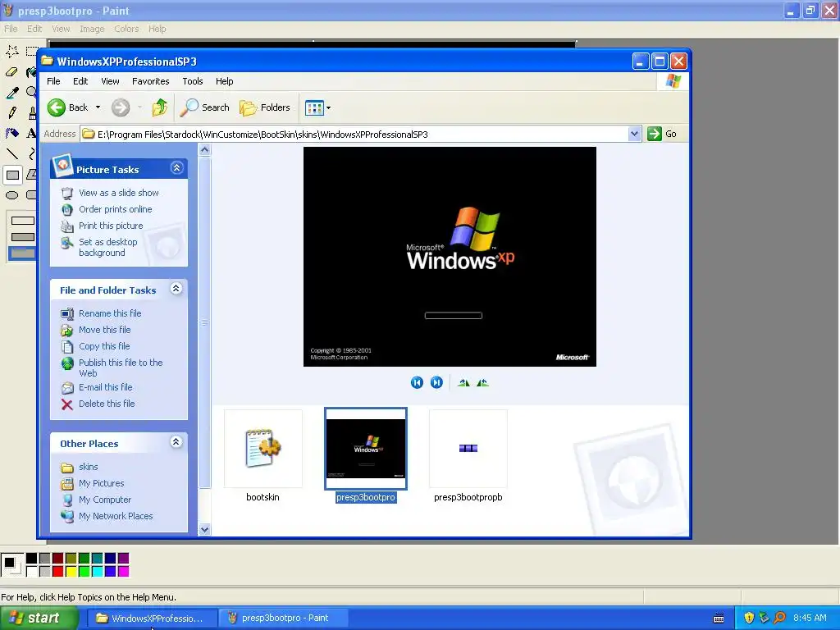The height and width of the screenshot is (630, 840).
Task: Open the Explorer View menu
Action: pyautogui.click(x=110, y=81)
